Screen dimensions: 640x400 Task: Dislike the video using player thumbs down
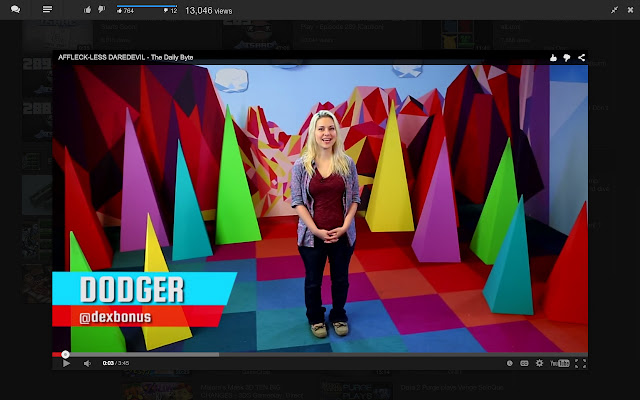click(x=566, y=58)
